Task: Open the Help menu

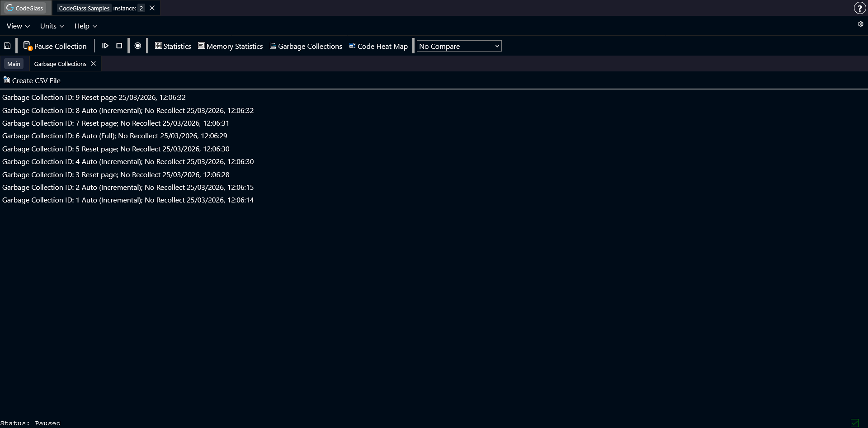Action: pos(85,26)
